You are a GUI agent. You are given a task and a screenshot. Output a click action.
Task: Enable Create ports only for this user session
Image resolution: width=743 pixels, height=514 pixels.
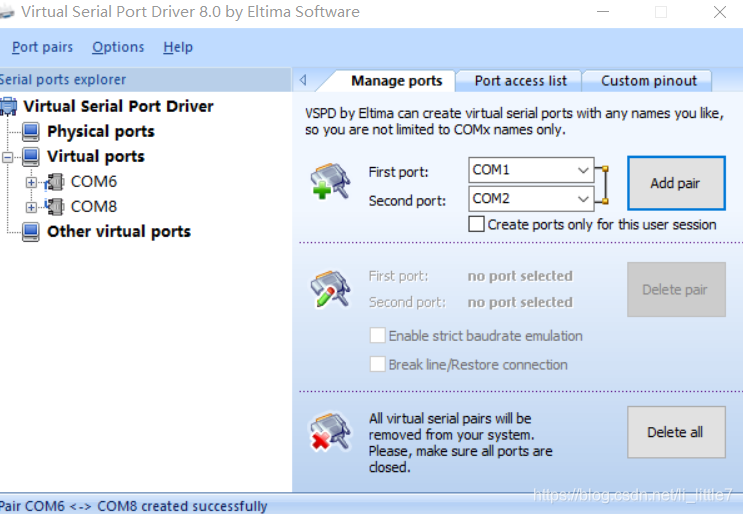pyautogui.click(x=476, y=224)
